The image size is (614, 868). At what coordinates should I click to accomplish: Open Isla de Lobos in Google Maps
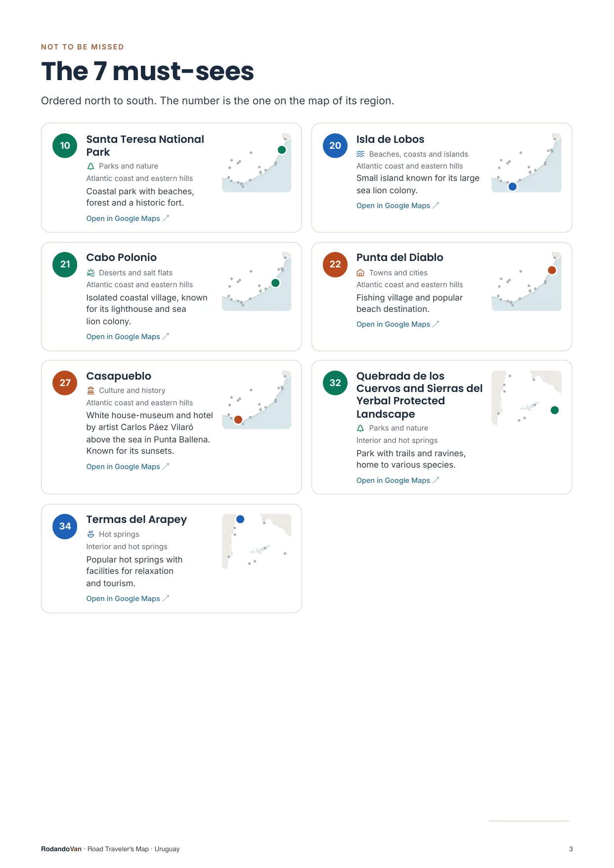pos(397,206)
